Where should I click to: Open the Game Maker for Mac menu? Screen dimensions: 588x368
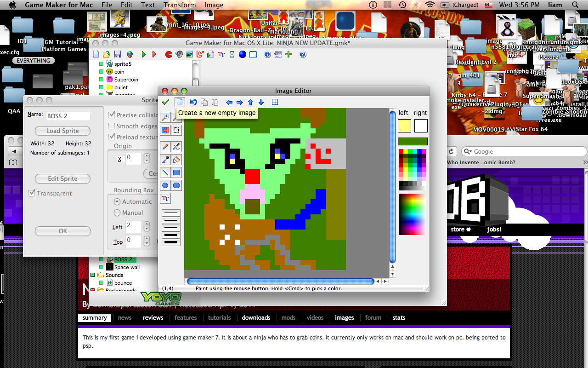click(59, 5)
